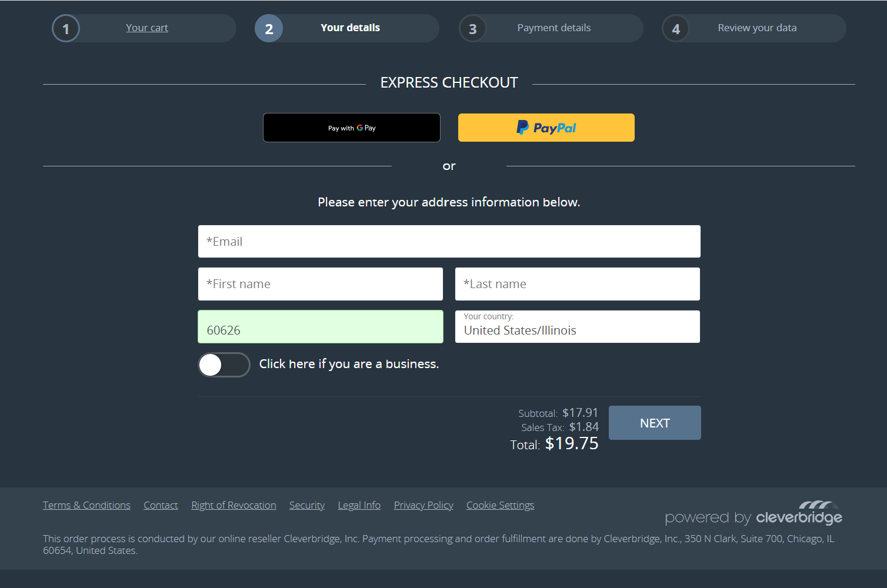Image resolution: width=887 pixels, height=588 pixels.
Task: Open the Legal Info link
Action: pyautogui.click(x=359, y=505)
